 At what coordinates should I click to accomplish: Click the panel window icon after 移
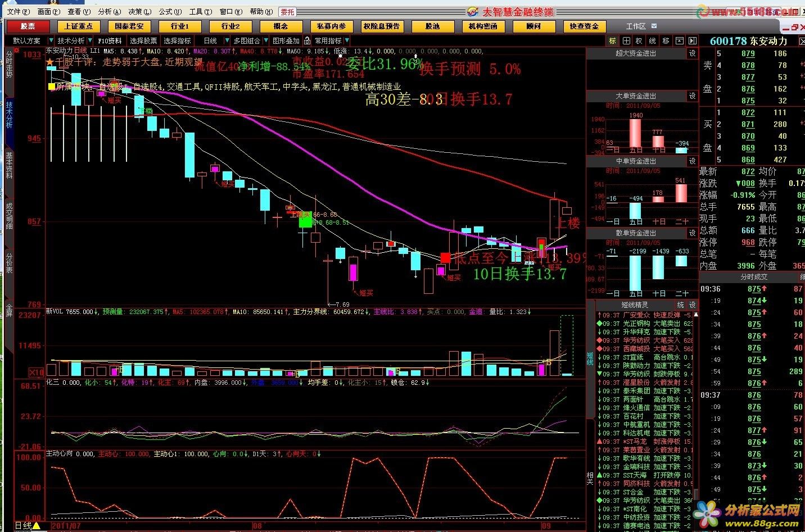point(680,40)
